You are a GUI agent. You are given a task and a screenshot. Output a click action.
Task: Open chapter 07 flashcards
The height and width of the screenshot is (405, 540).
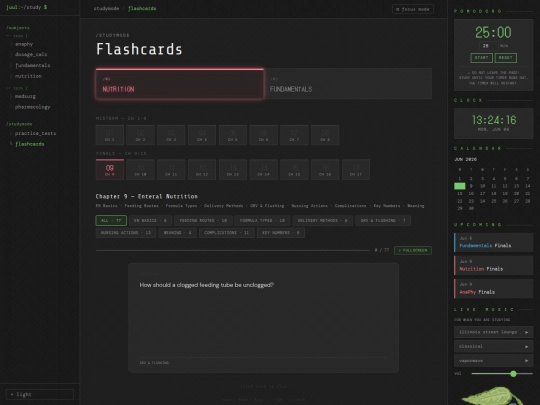click(294, 135)
